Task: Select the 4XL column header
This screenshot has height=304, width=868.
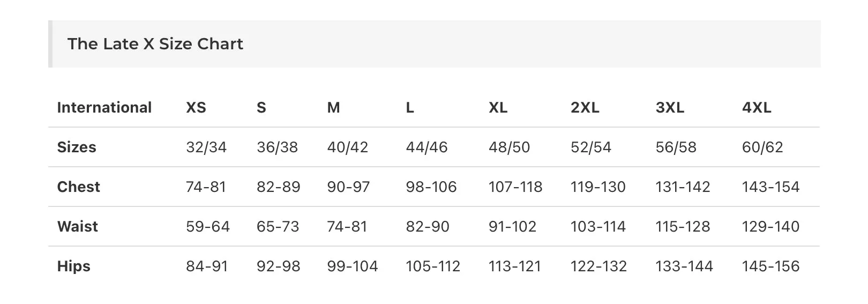Action: [757, 108]
